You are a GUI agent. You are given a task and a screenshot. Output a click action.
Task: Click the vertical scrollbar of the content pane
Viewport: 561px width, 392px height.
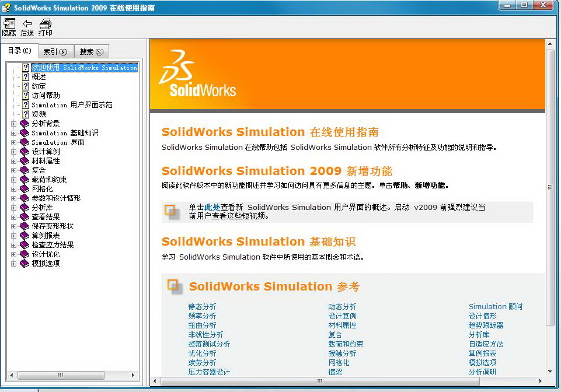tap(549, 187)
